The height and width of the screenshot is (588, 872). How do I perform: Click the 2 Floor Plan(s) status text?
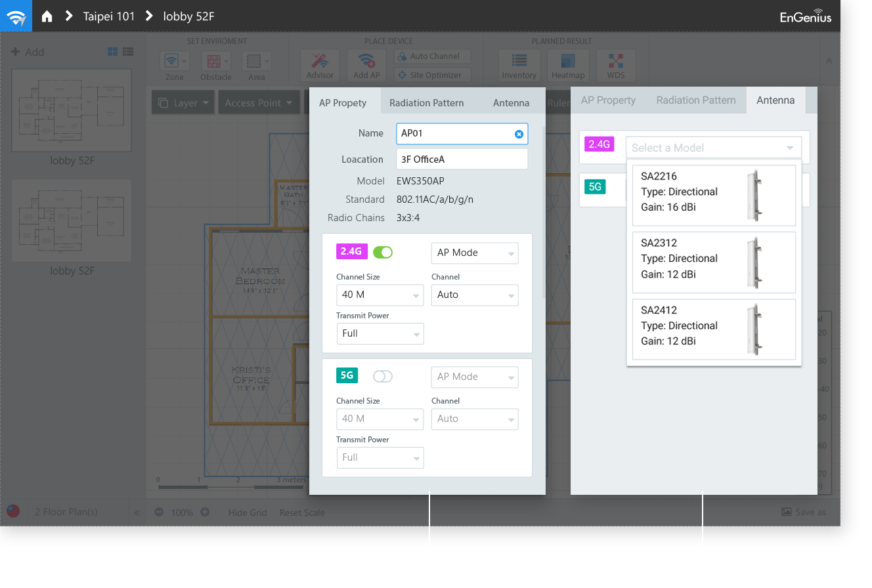coord(66,512)
